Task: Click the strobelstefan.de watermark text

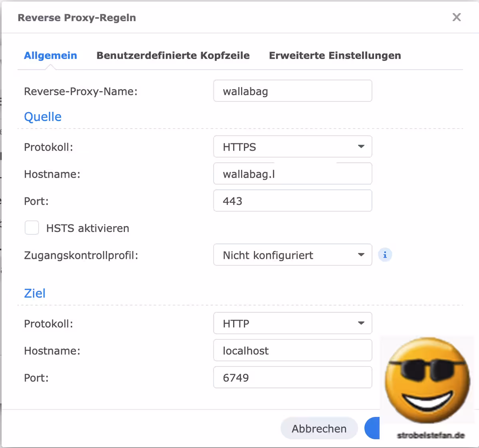Action: (431, 435)
